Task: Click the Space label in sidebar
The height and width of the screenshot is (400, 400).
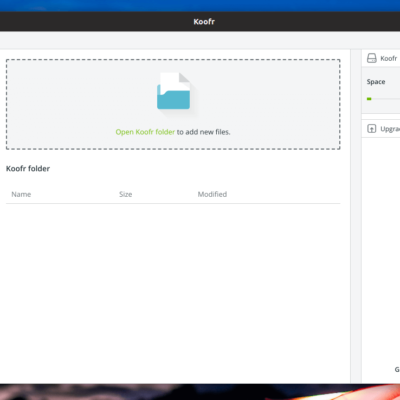Action: (376, 82)
